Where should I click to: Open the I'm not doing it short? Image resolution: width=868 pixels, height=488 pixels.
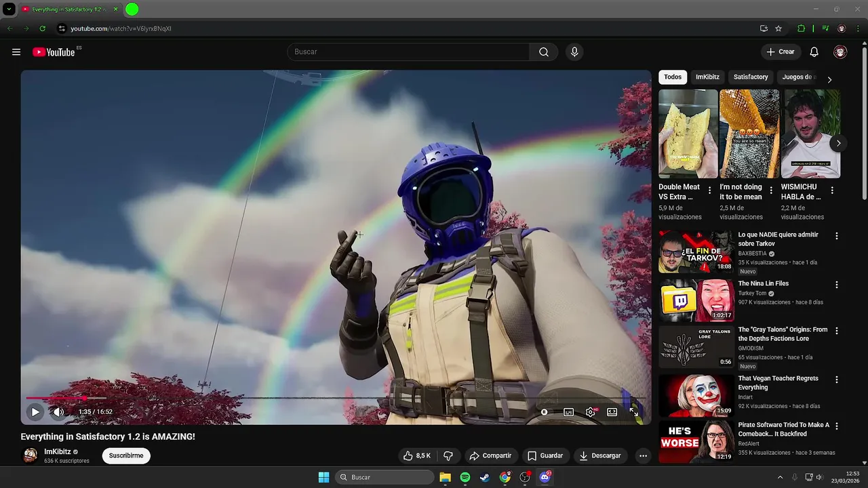click(749, 134)
